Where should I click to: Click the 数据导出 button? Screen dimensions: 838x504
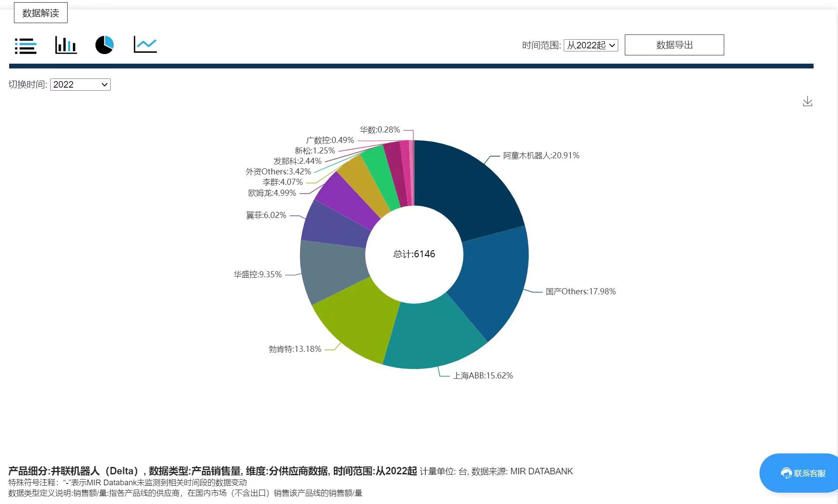point(674,45)
